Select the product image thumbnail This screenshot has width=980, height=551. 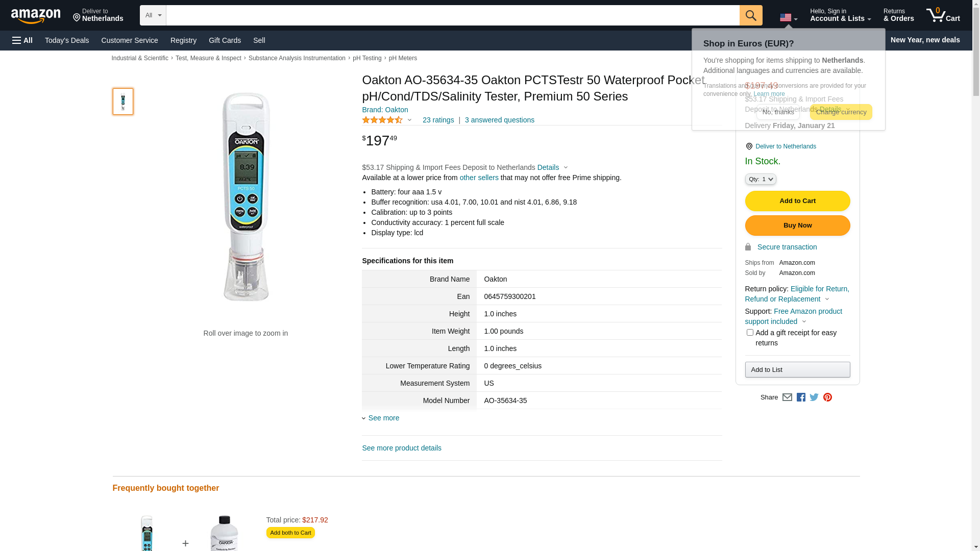(123, 102)
